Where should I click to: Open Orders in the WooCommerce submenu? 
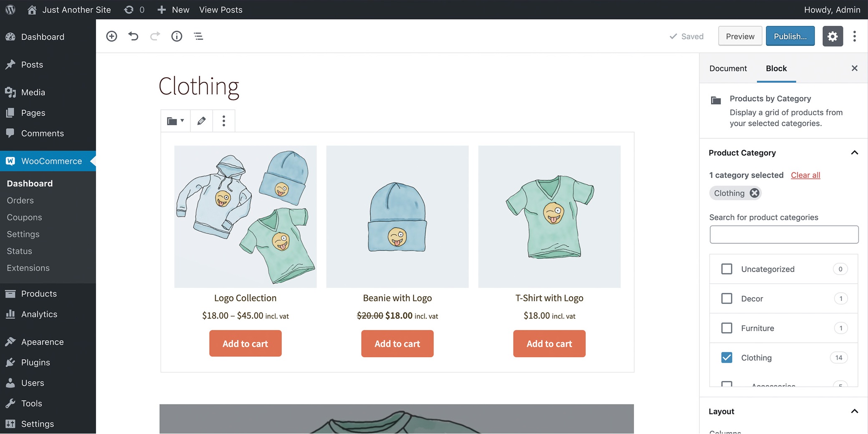pos(20,200)
